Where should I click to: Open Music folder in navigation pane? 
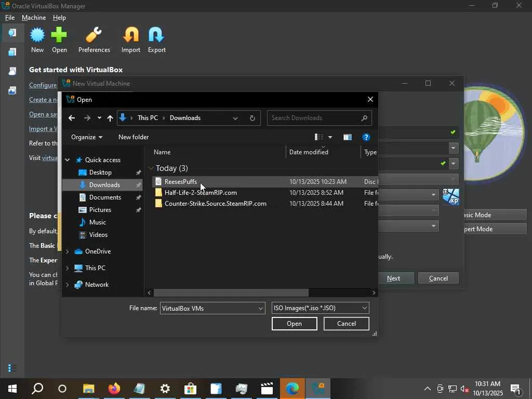coord(97,222)
